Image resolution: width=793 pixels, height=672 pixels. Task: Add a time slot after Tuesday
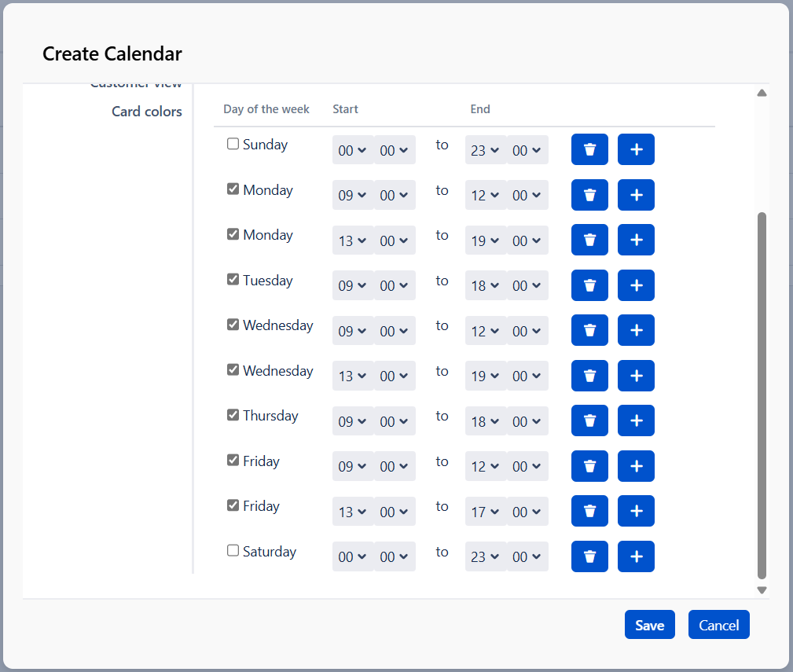point(636,286)
